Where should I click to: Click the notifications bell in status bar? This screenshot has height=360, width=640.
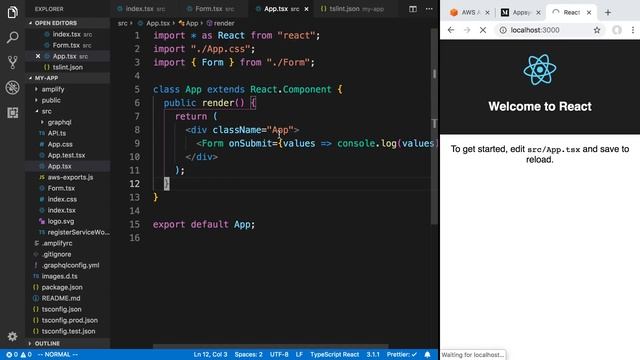tap(427, 354)
